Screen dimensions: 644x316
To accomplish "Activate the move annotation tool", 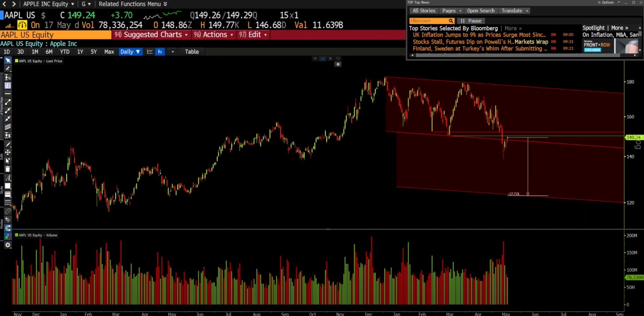I will [x=8, y=152].
